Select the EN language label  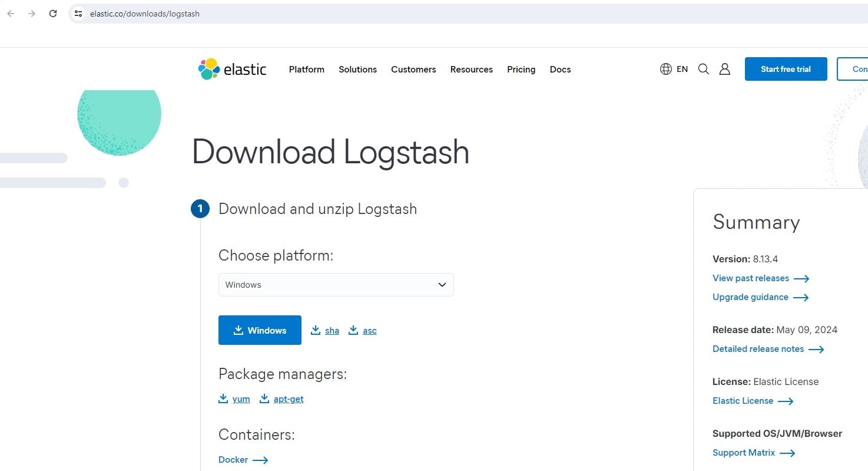click(682, 69)
